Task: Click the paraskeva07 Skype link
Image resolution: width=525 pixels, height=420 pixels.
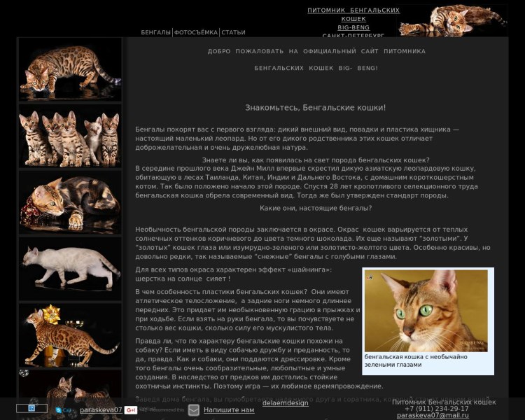Action: [x=101, y=410]
